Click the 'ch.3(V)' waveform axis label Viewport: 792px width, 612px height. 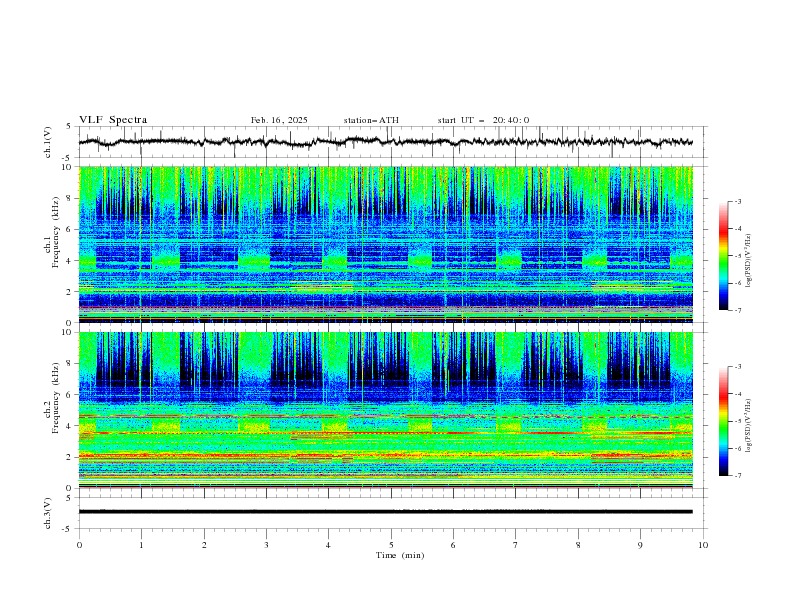click(x=47, y=513)
